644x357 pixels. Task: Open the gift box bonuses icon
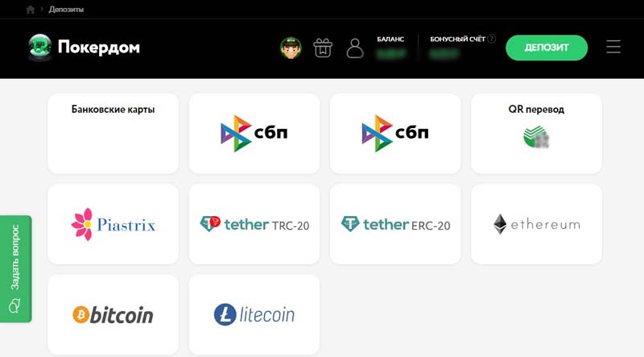[x=323, y=48]
